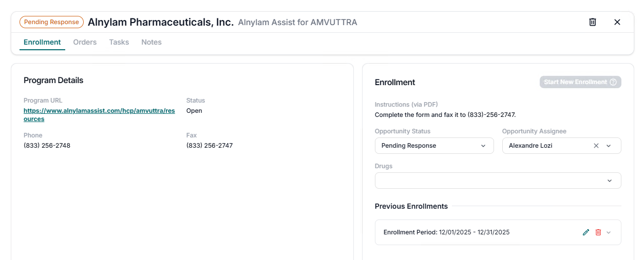
Task: Delete the 12/01/2025 enrollment with red trash icon
Action: (598, 232)
